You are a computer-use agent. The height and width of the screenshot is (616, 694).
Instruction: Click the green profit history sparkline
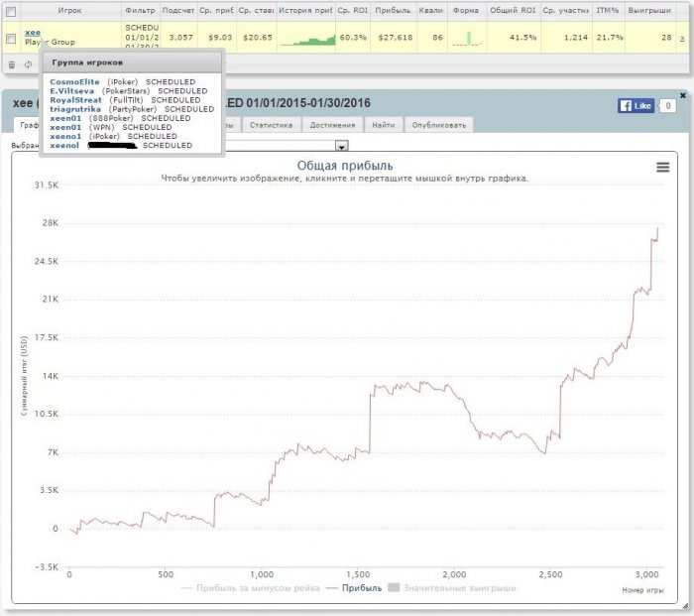[307, 40]
